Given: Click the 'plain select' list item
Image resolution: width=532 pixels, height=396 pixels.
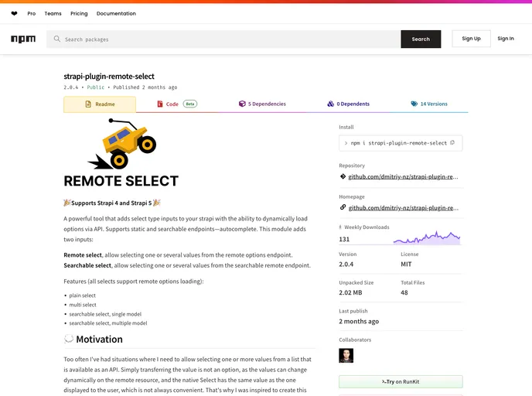Looking at the screenshot, I should pos(83,295).
